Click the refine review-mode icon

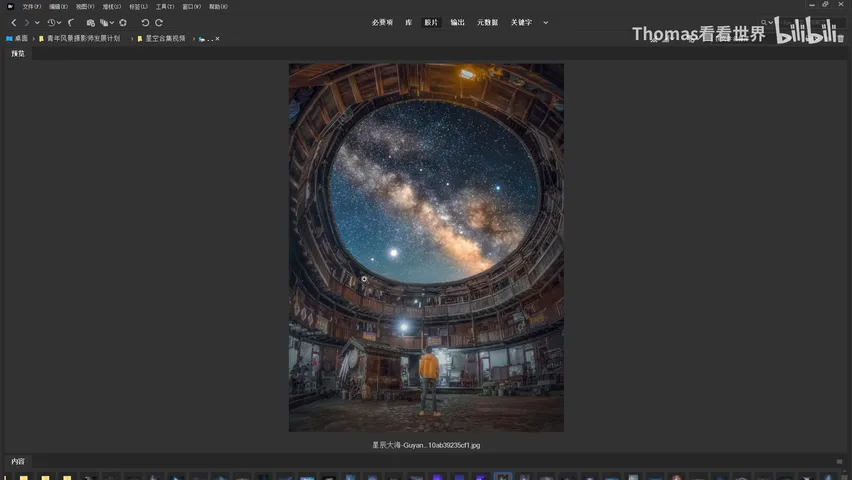[103, 23]
